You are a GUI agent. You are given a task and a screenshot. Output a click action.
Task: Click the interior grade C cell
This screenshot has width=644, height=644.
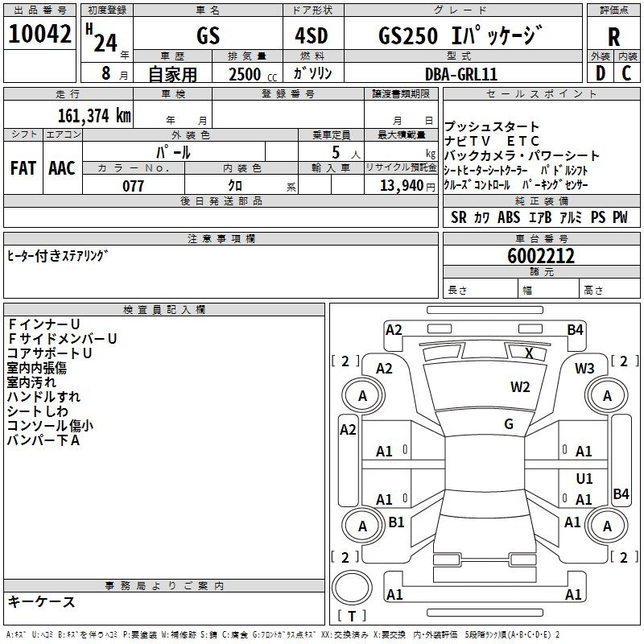point(626,73)
